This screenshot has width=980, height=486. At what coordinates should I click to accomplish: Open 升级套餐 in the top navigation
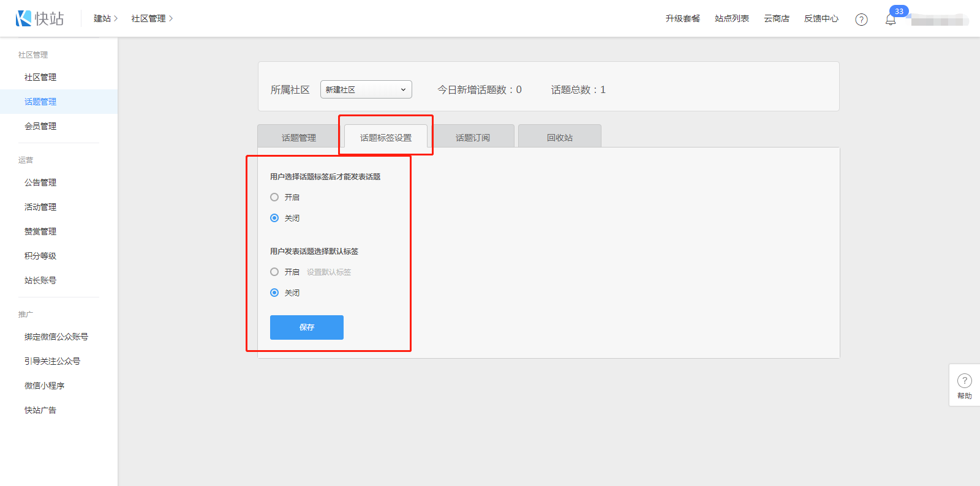coord(682,18)
